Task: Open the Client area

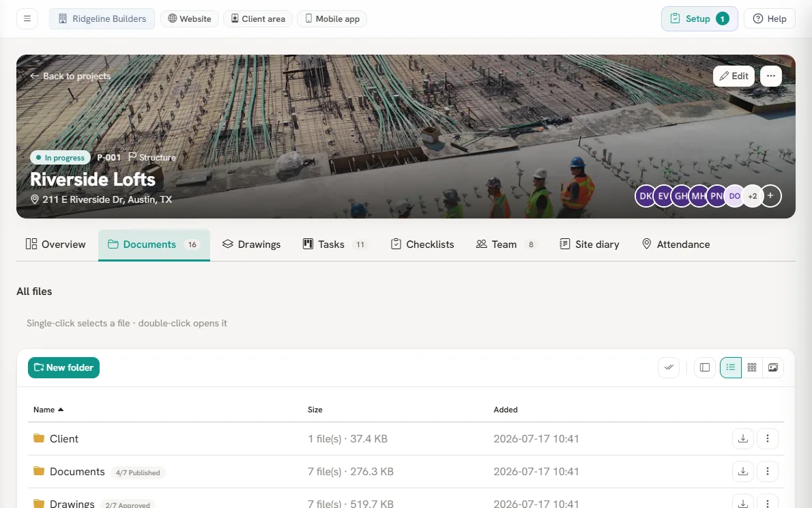Action: coord(258,18)
